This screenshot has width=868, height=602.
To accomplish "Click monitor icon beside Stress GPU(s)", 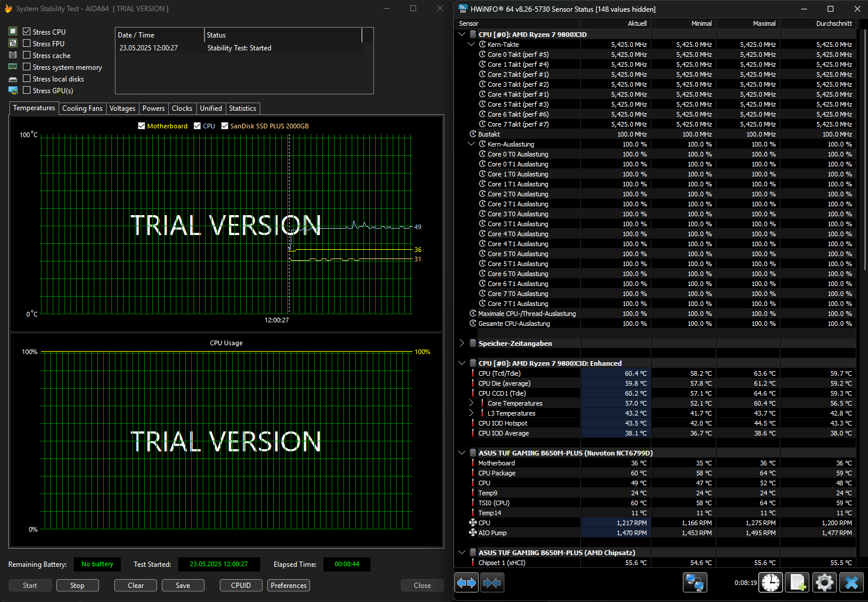I will pos(13,90).
